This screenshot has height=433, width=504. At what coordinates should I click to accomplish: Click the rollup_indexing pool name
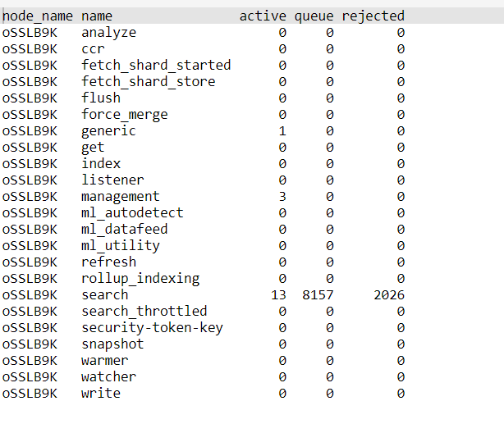(140, 279)
